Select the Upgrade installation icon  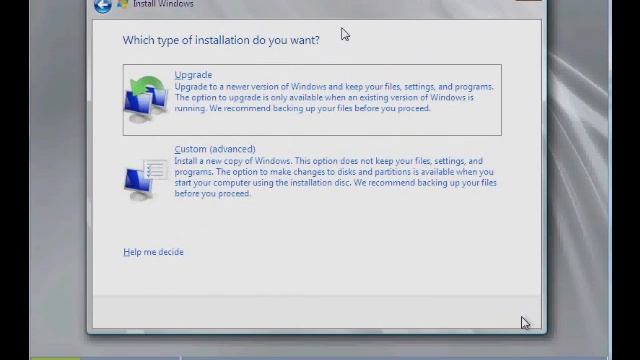[x=146, y=99]
